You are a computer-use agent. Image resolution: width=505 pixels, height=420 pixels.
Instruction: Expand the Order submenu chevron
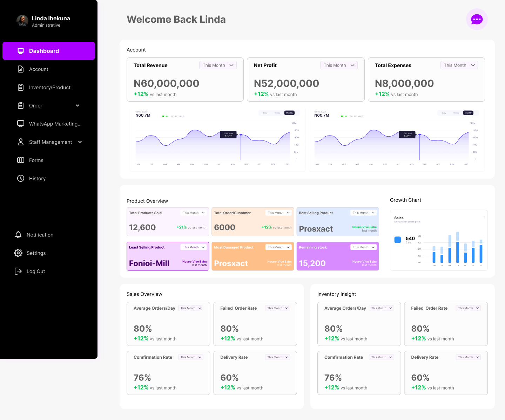point(78,105)
